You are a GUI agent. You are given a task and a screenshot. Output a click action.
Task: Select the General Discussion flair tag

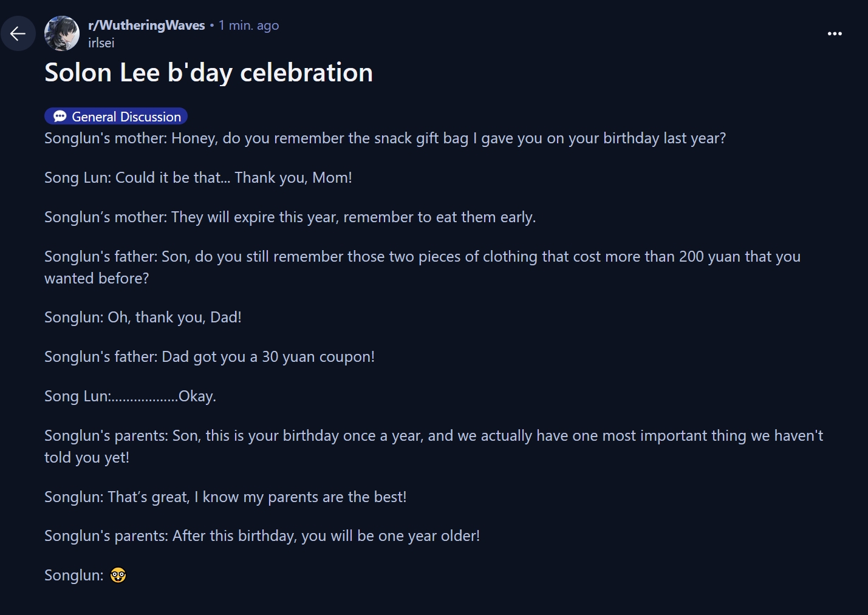pyautogui.click(x=116, y=116)
